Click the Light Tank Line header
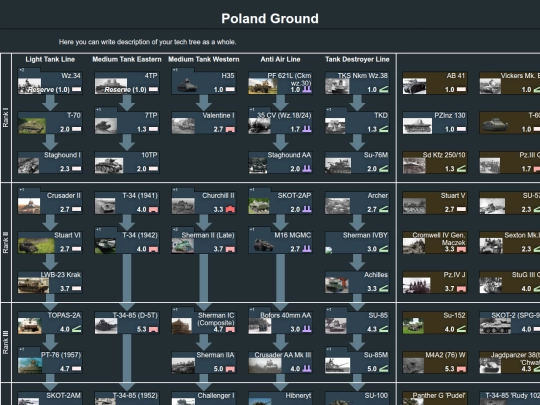Screen dimensions: 540x405 click(50, 59)
